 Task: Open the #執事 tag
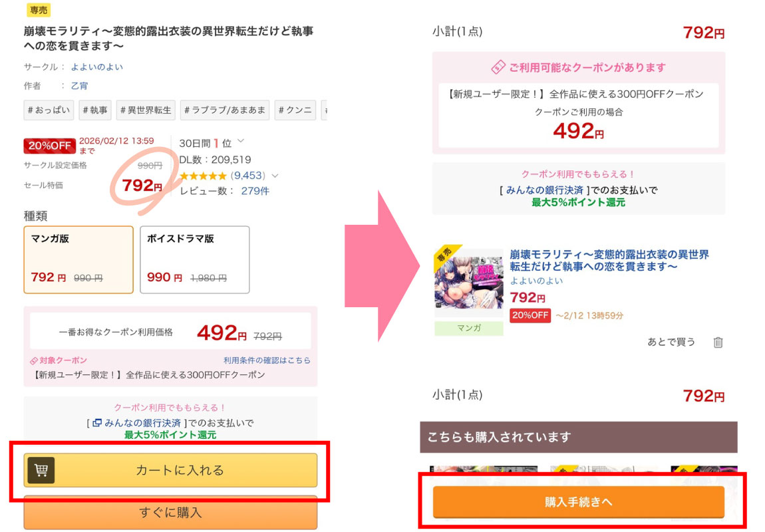click(94, 110)
